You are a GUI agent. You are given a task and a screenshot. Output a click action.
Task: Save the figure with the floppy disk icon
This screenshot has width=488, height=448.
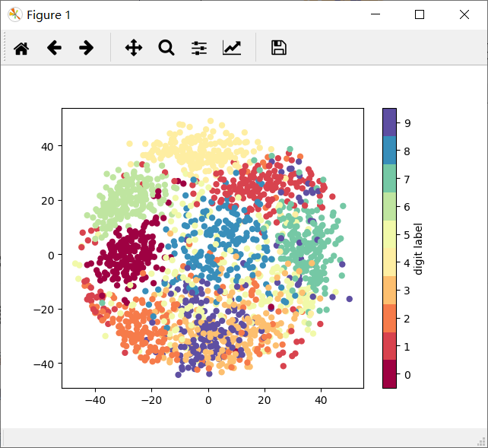278,48
